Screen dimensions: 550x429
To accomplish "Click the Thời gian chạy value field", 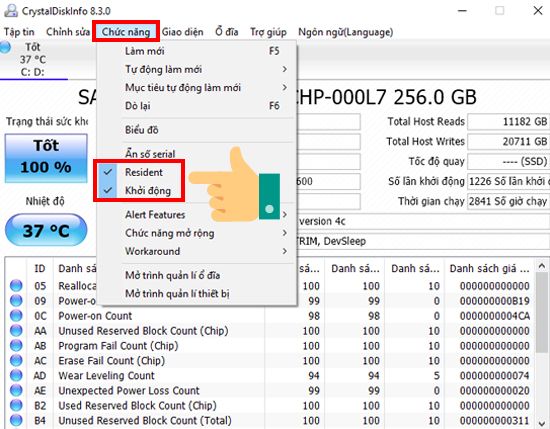I will tap(509, 201).
